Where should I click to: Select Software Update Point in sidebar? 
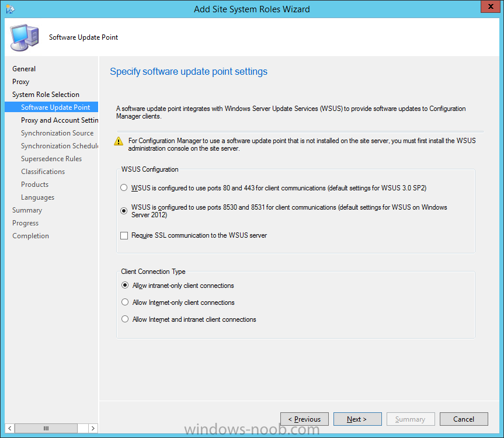(x=51, y=107)
